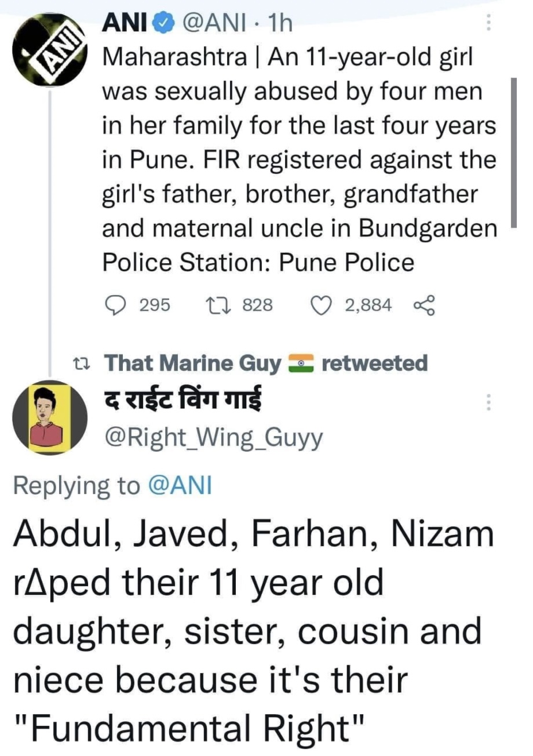The height and width of the screenshot is (756, 533).
Task: Click the blue verified badge beside ANI
Action: point(163,24)
